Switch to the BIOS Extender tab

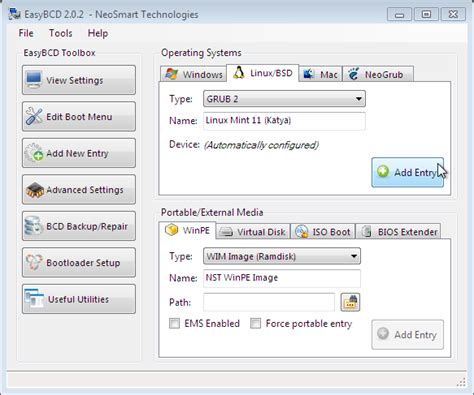(399, 232)
